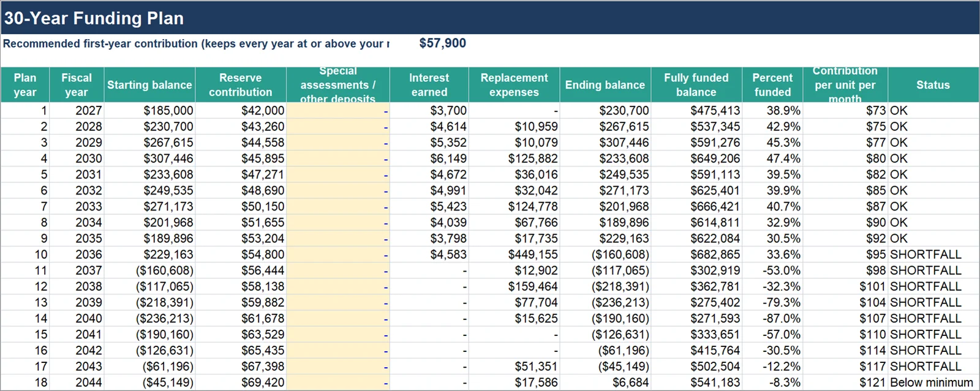Viewport: 980px width, 391px height.
Task: Select reserve contribution cell $69,420
Action: point(241,382)
